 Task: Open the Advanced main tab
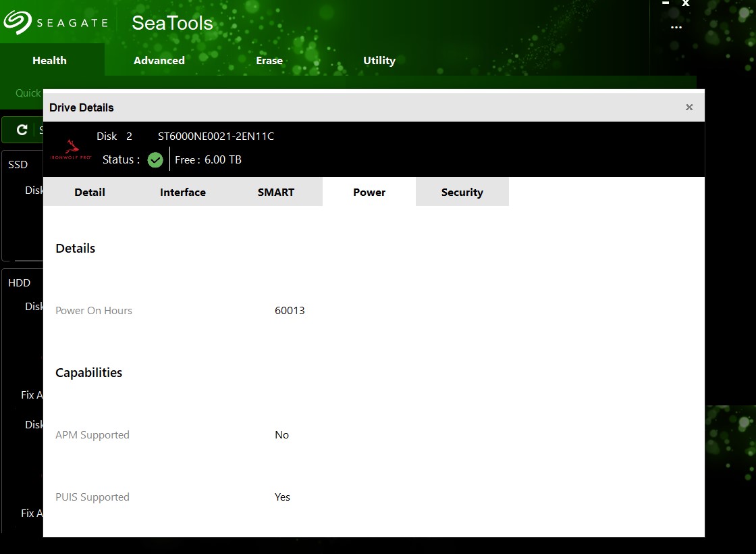click(x=159, y=60)
